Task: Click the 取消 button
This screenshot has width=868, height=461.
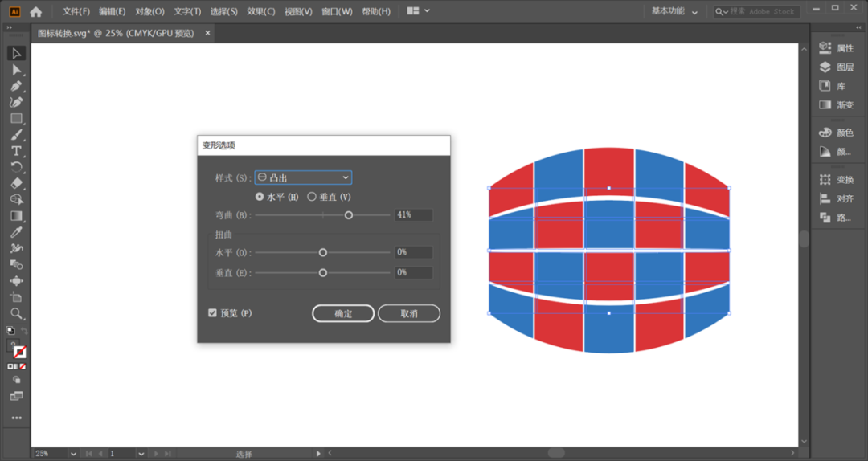Action: [409, 313]
